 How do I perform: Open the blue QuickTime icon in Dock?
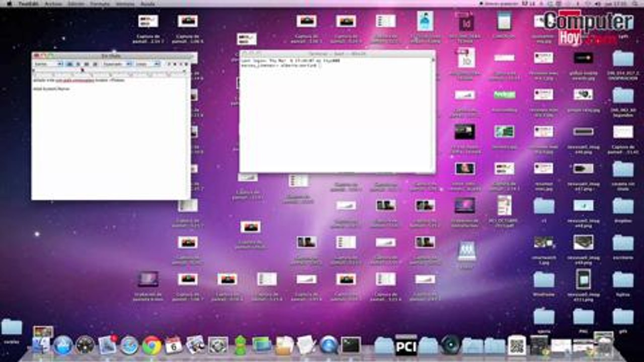(x=329, y=345)
